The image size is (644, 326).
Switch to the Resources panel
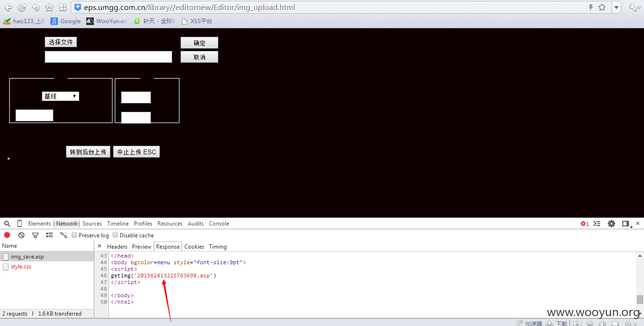pyautogui.click(x=170, y=224)
